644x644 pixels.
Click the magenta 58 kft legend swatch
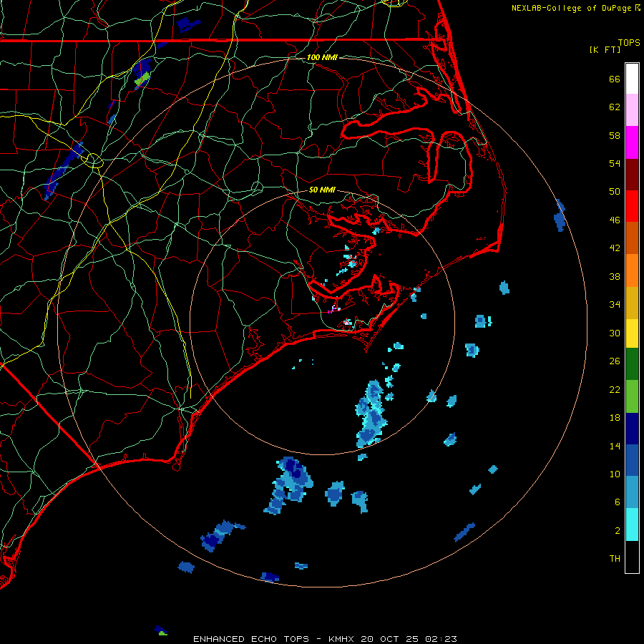(632, 142)
